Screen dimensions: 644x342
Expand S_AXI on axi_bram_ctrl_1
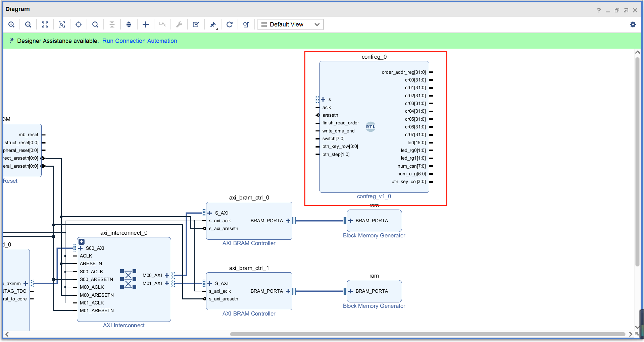coord(210,283)
